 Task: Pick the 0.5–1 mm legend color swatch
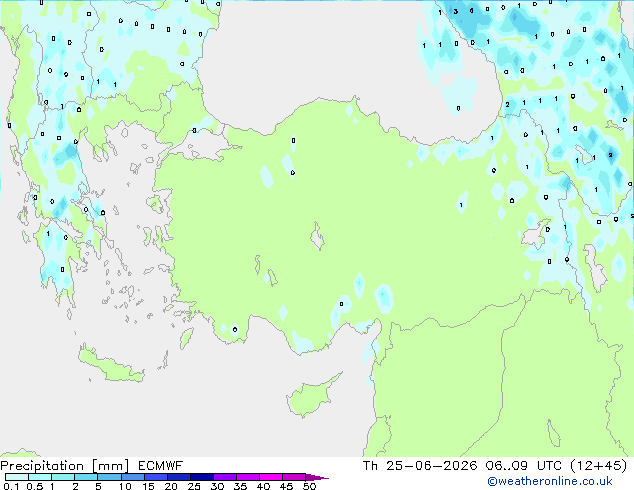pyautogui.click(x=40, y=477)
